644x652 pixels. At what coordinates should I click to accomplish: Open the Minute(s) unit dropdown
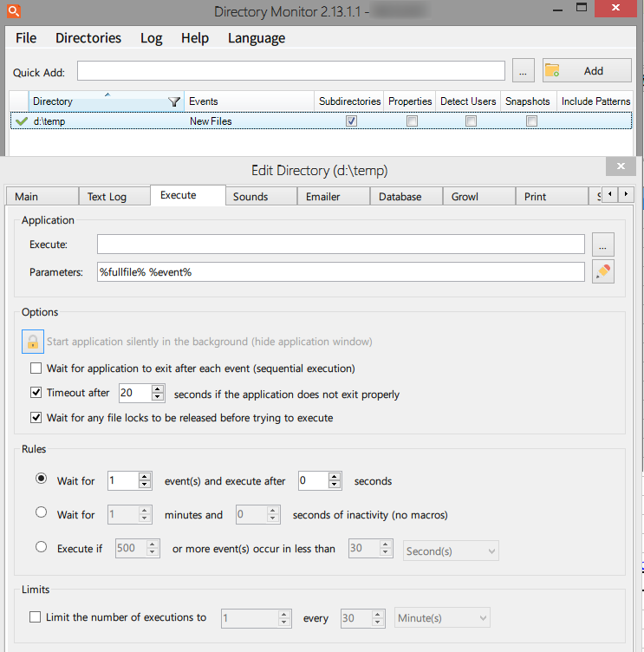click(442, 618)
